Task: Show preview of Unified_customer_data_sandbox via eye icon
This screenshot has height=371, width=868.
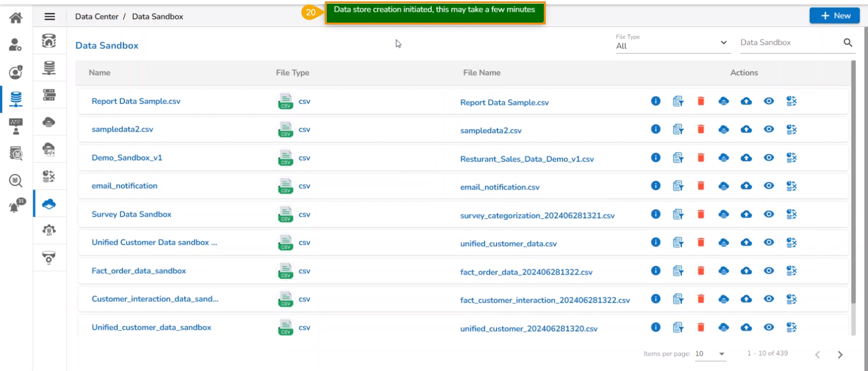Action: click(x=768, y=328)
